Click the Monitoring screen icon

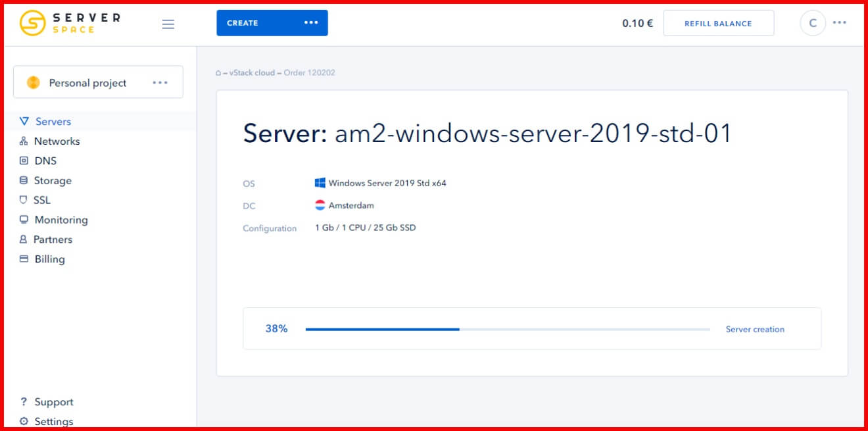(x=24, y=220)
